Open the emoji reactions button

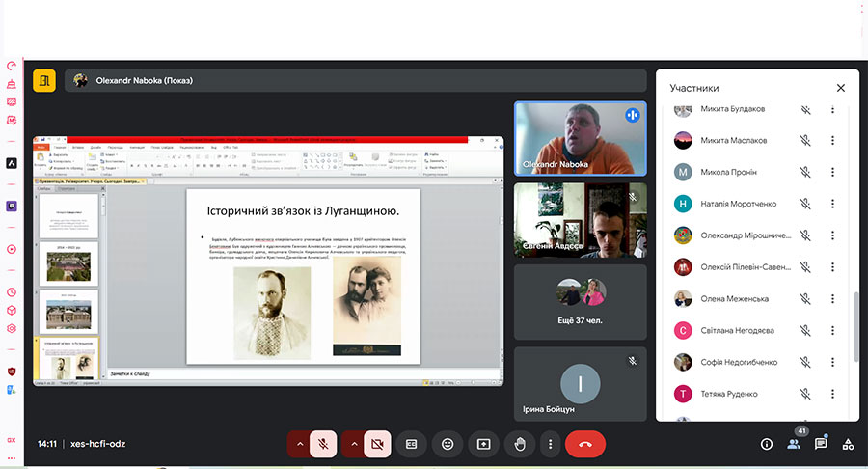point(448,444)
